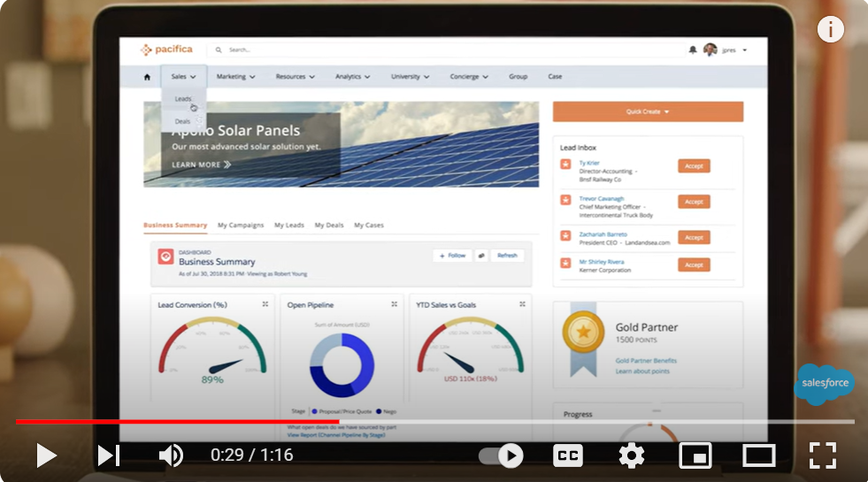Click the user profile avatar
Screen dimensions: 868x482
coord(710,50)
